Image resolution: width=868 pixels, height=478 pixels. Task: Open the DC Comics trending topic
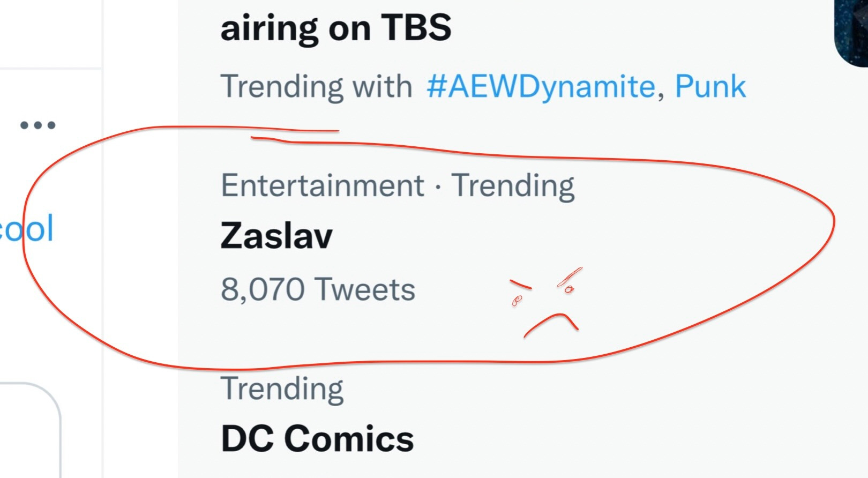317,439
